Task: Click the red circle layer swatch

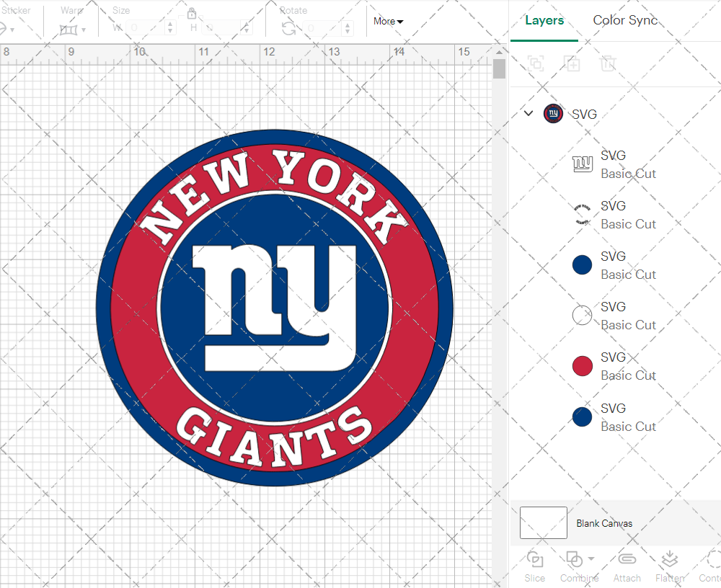Action: pyautogui.click(x=582, y=366)
